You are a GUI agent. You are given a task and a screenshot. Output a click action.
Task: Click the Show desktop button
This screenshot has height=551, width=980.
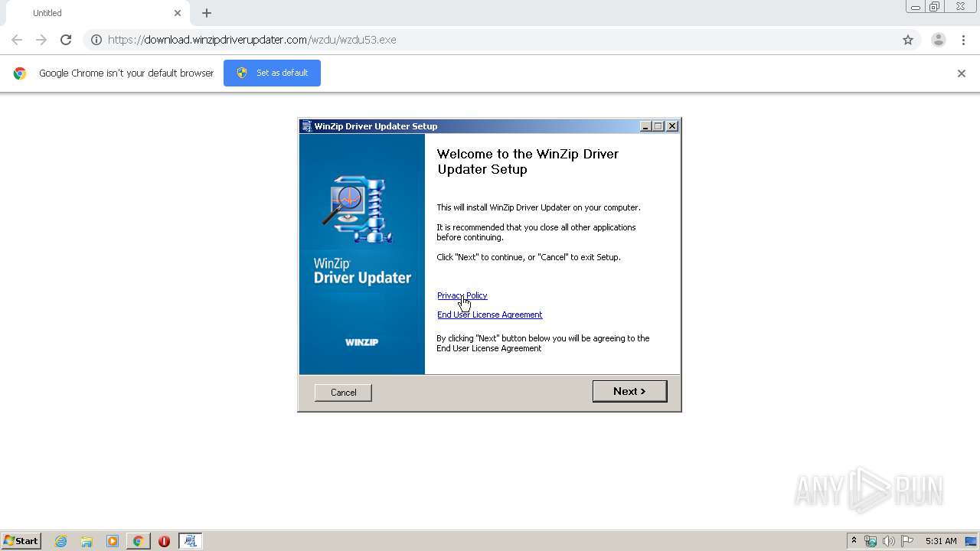[x=971, y=541]
